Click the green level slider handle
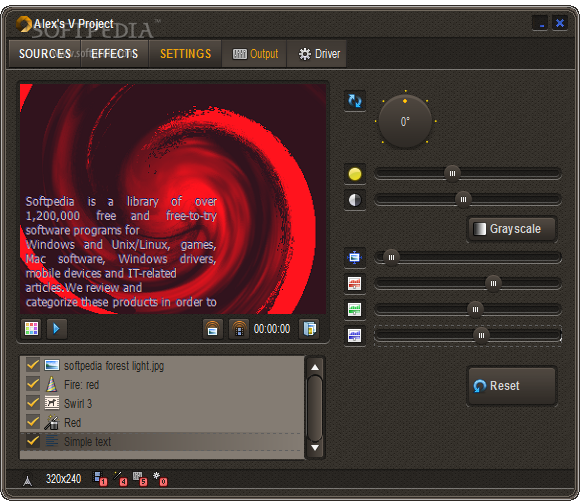Image resolution: width=580 pixels, height=501 pixels. click(475, 309)
